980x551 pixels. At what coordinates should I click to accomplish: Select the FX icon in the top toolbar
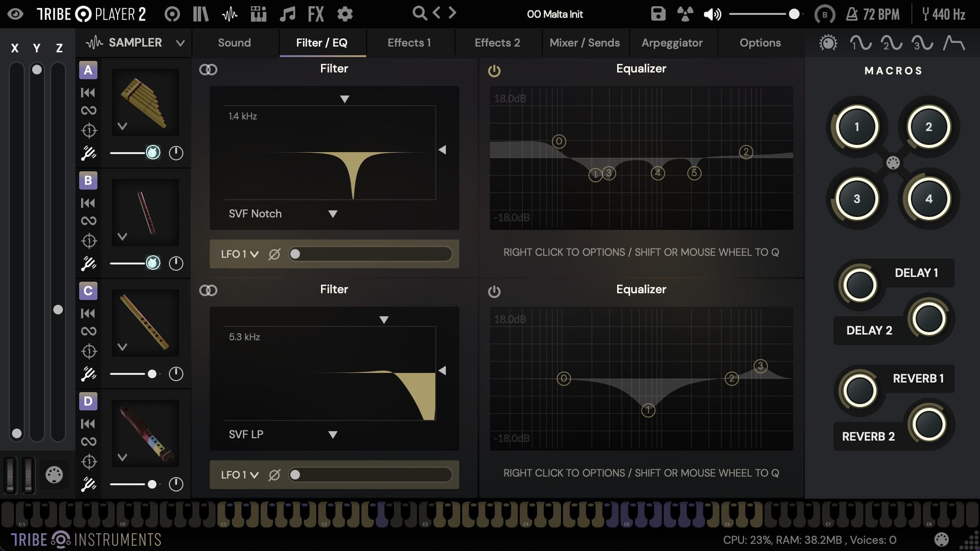pos(315,14)
